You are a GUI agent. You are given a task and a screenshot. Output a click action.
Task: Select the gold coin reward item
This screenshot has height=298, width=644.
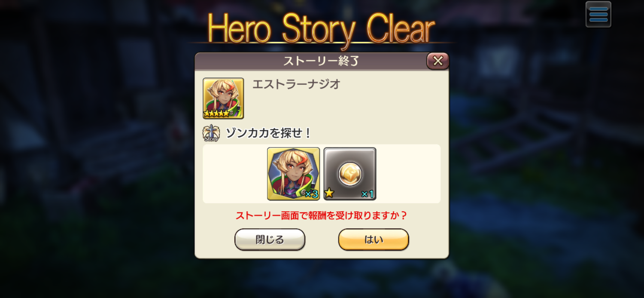tap(350, 174)
